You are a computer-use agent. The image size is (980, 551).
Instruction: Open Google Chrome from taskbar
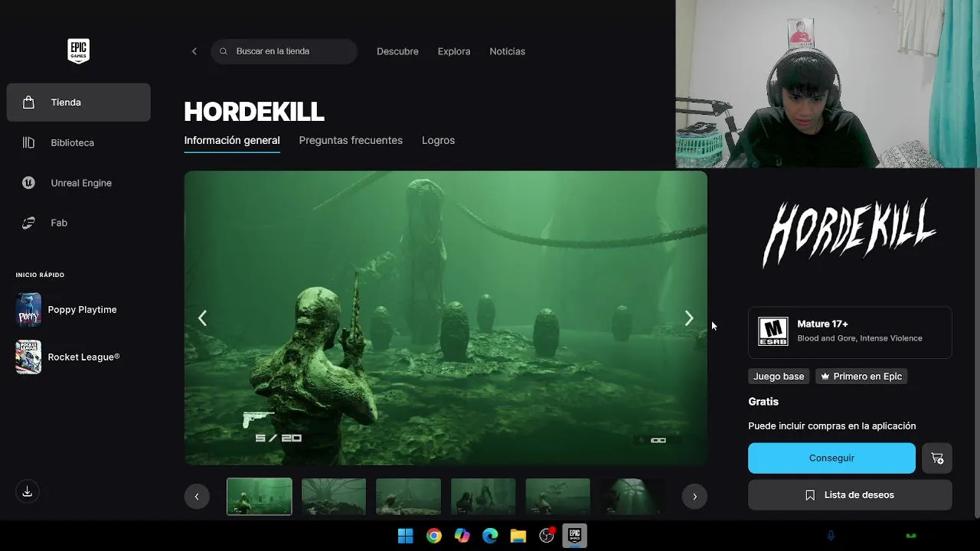tap(434, 536)
